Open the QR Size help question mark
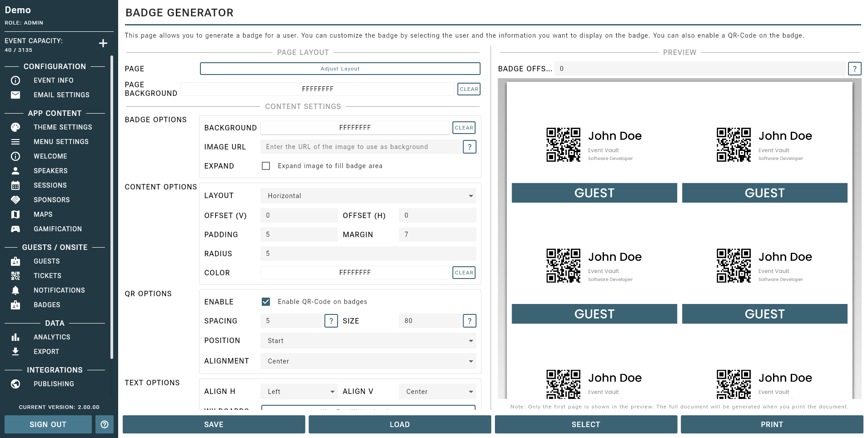This screenshot has height=438, width=868. [469, 321]
